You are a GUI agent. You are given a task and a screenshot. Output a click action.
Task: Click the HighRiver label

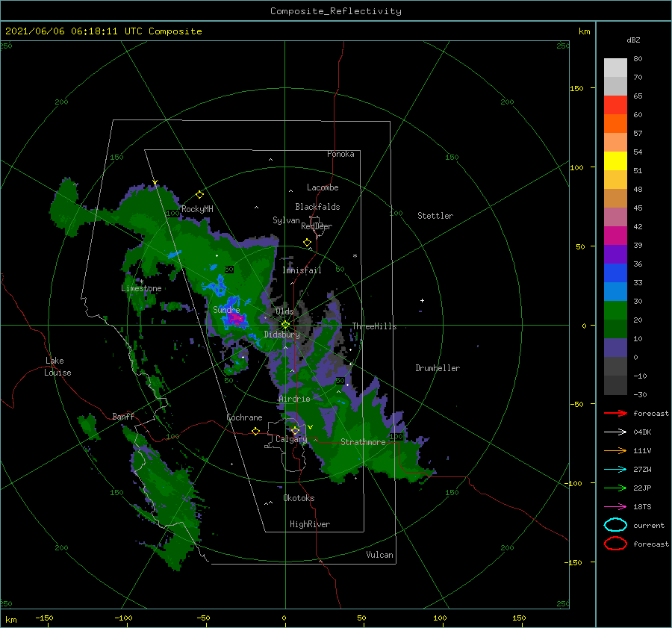(x=310, y=524)
